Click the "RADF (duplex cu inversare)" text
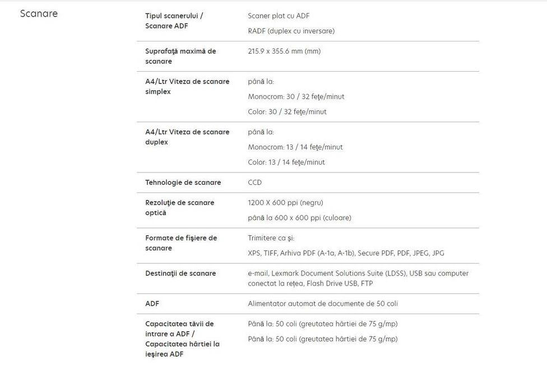Image resolution: width=547 pixels, height=392 pixels. (x=291, y=31)
